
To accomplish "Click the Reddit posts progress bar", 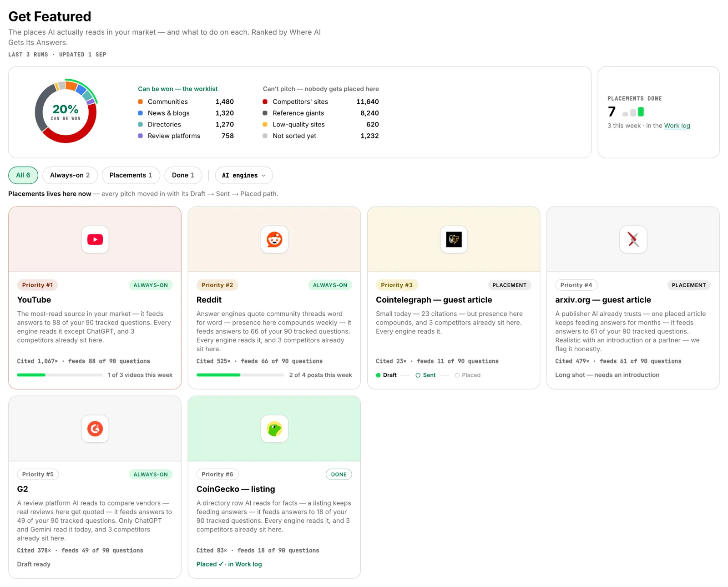I will (x=240, y=375).
